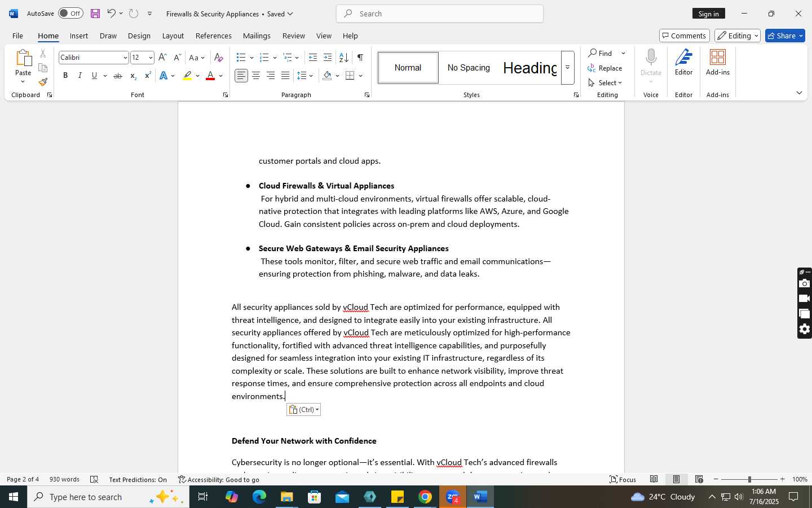Image resolution: width=812 pixels, height=508 pixels.
Task: Open the File tab
Action: pyautogui.click(x=17, y=36)
